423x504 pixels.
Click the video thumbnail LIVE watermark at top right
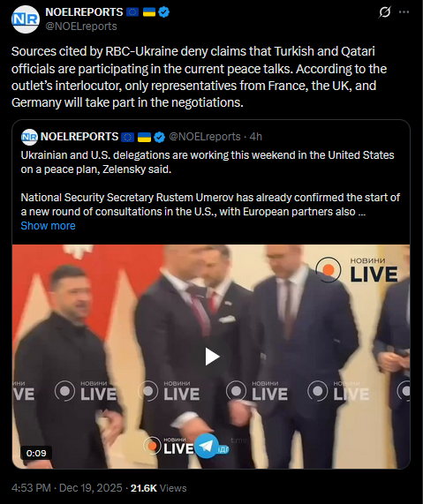357,269
